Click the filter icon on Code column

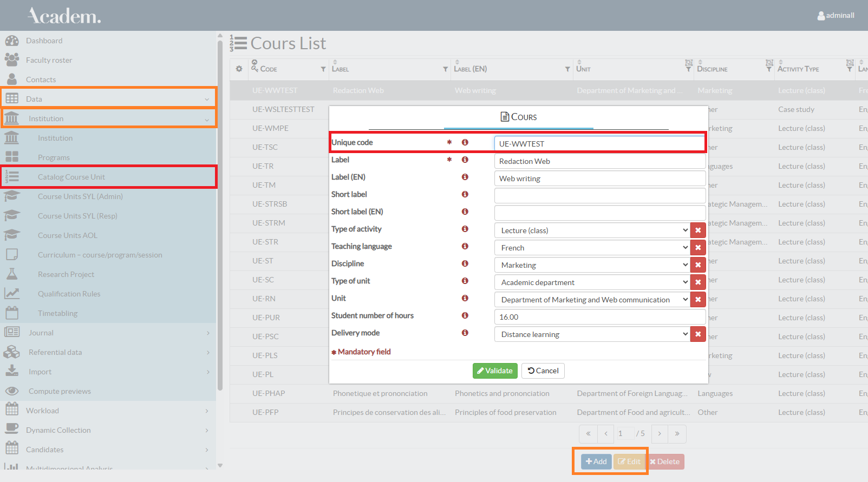[323, 69]
